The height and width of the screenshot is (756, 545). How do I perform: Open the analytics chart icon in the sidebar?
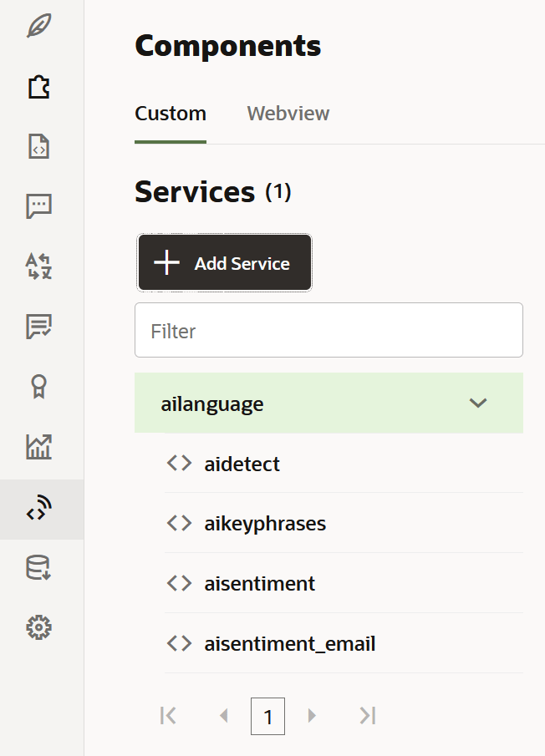click(39, 447)
